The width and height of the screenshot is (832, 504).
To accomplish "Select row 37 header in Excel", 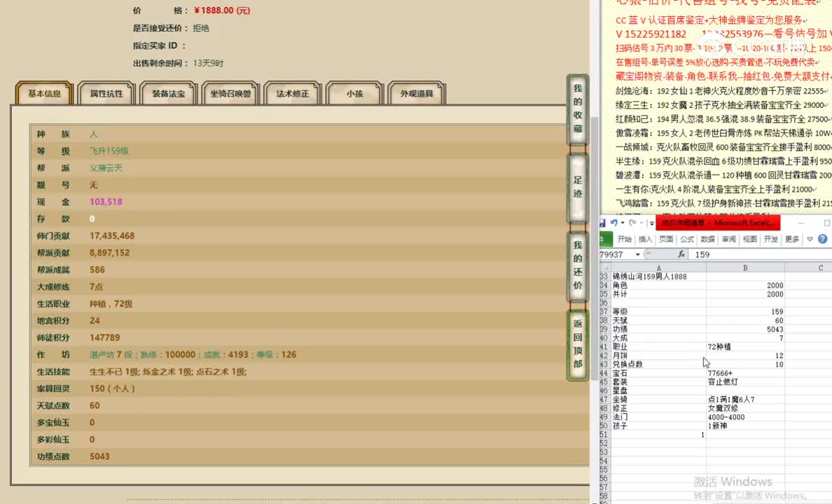I will click(x=605, y=311).
